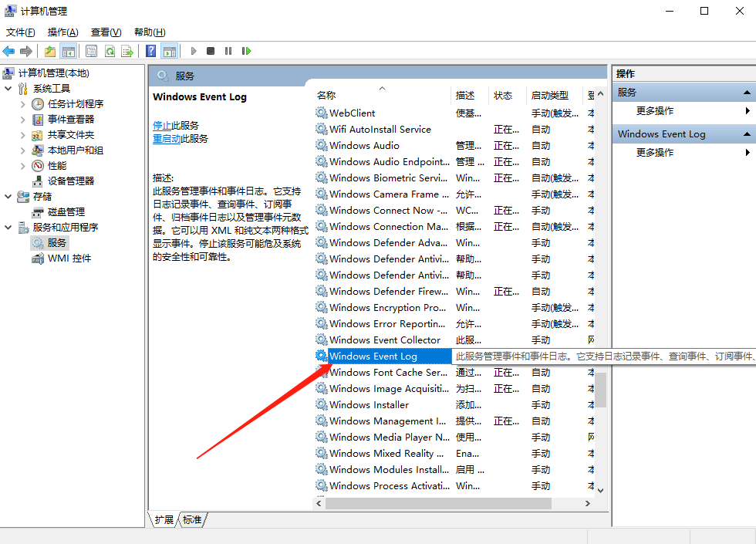Click the Refresh icon in the toolbar
This screenshot has width=756, height=544.
[109, 51]
